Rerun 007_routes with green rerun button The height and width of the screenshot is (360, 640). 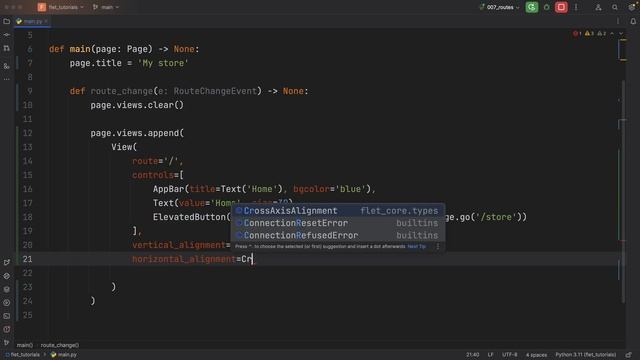[x=531, y=7]
